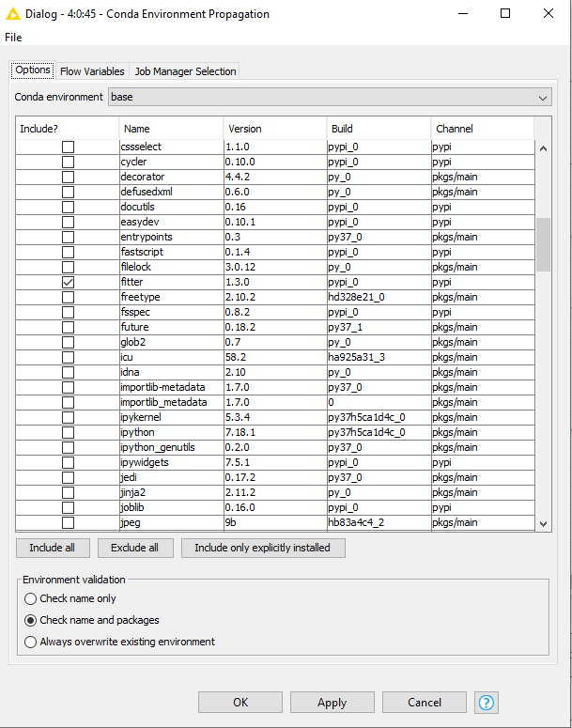Screen dimensions: 572x728
Task: Go to the Job Manager Selection tab
Action: click(185, 71)
